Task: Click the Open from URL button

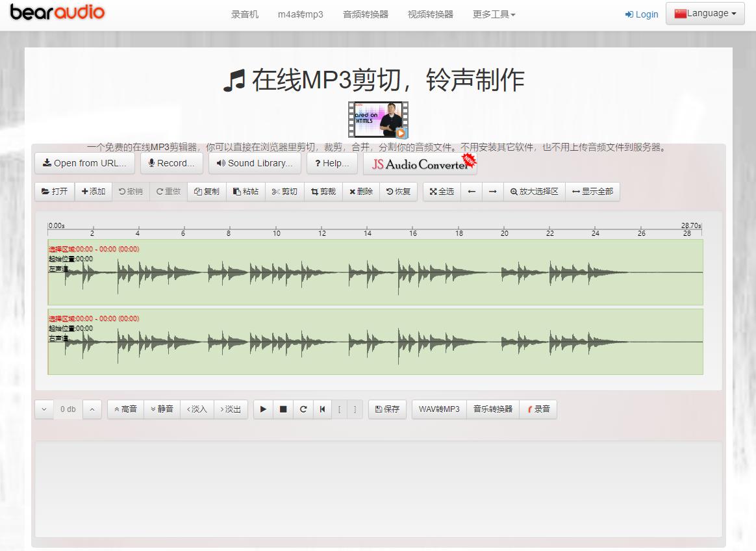Action: [84, 163]
